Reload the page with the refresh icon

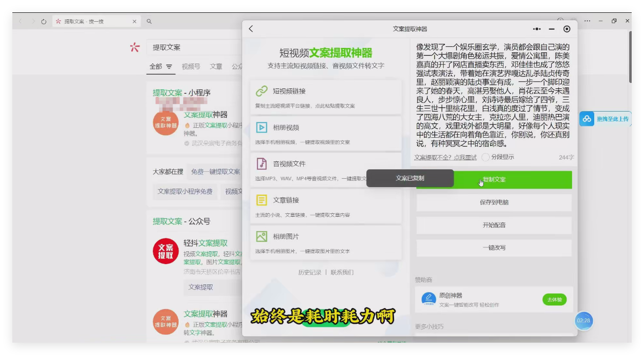tap(44, 22)
